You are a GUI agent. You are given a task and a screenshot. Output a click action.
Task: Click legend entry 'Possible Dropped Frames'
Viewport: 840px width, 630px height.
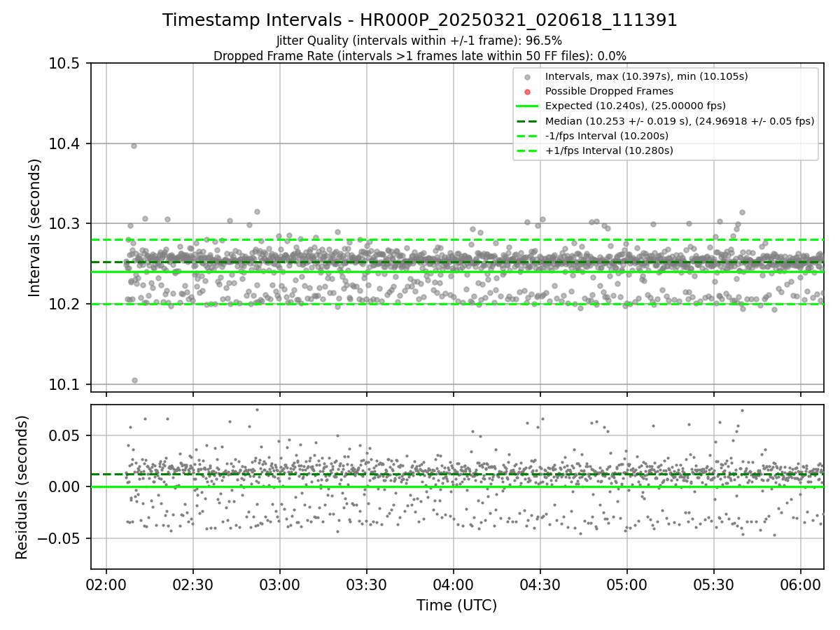click(x=609, y=91)
